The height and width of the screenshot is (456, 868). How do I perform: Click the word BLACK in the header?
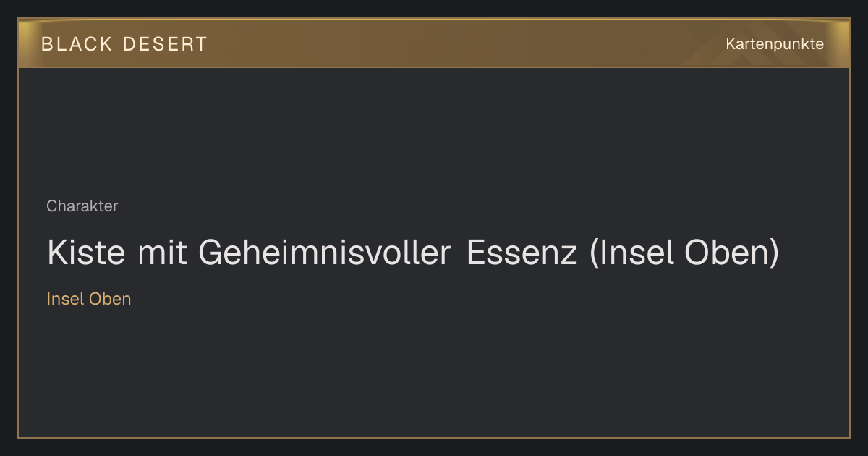pos(77,44)
